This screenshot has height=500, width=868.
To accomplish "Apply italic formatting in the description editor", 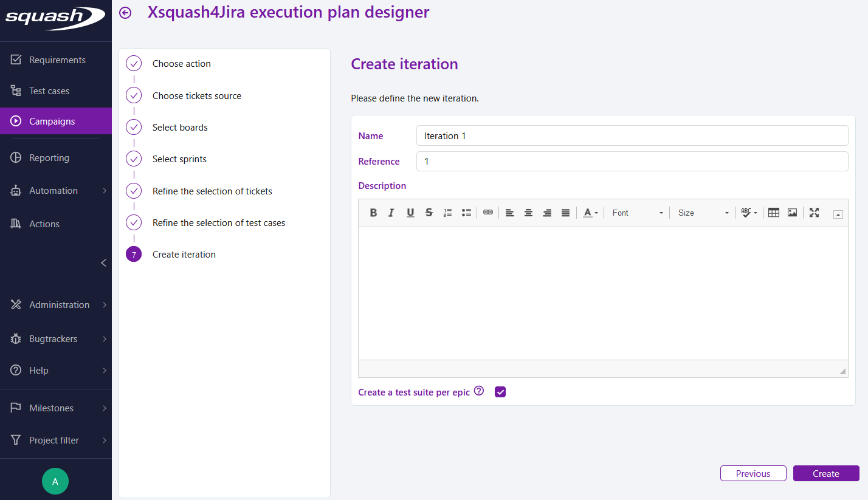I will pos(391,212).
